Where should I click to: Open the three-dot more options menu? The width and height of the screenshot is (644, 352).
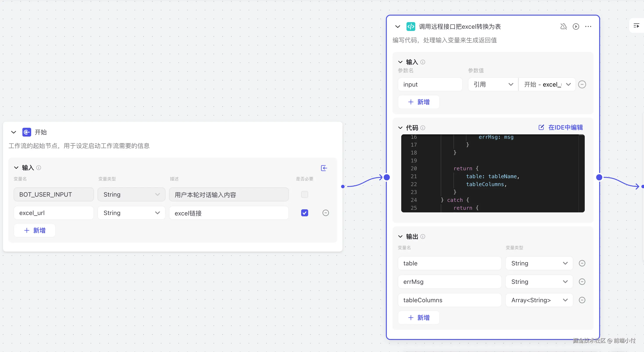pos(588,27)
